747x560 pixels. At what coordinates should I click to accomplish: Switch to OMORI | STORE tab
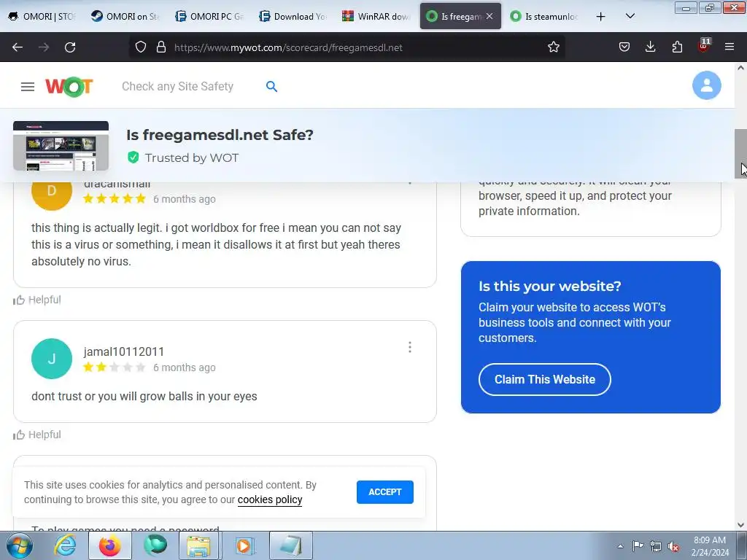coord(42,16)
